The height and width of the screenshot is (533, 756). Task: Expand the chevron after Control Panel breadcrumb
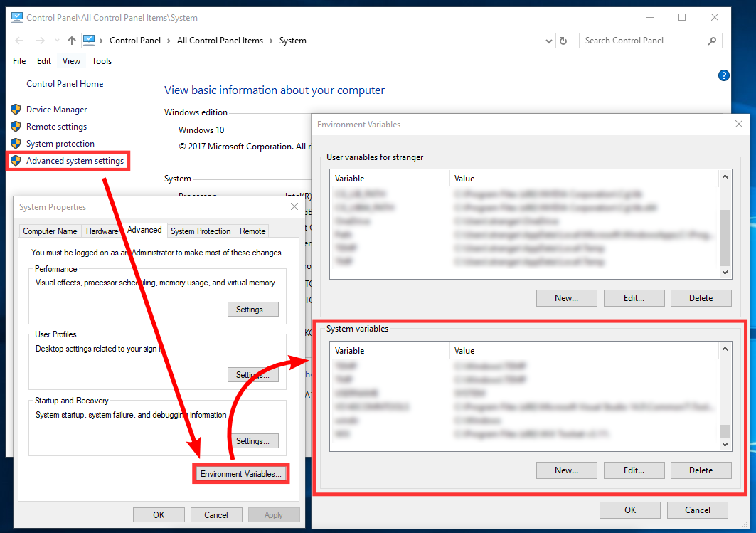click(x=169, y=41)
